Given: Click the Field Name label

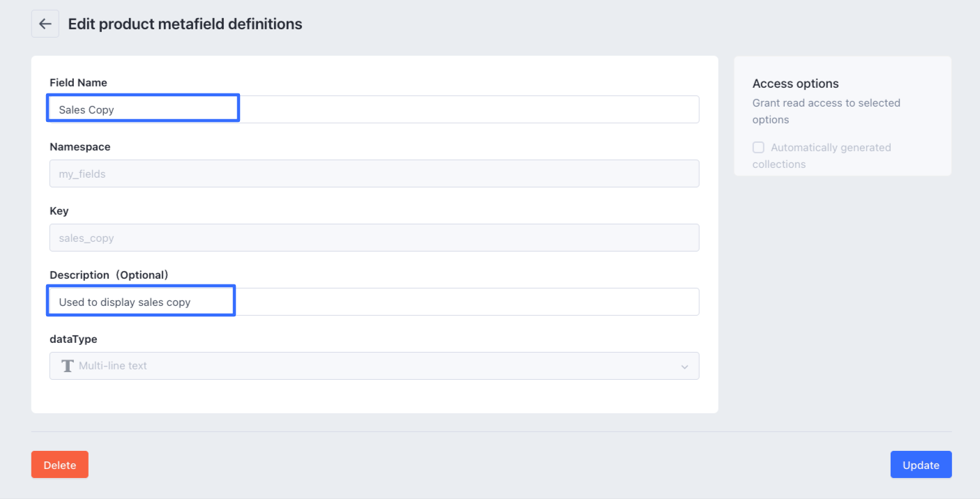Looking at the screenshot, I should pyautogui.click(x=78, y=82).
